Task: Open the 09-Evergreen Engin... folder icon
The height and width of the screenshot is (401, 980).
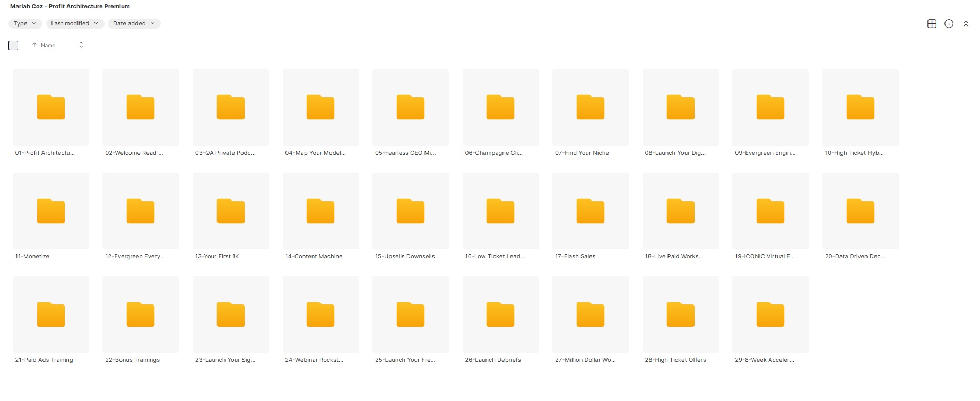Action: [x=770, y=107]
